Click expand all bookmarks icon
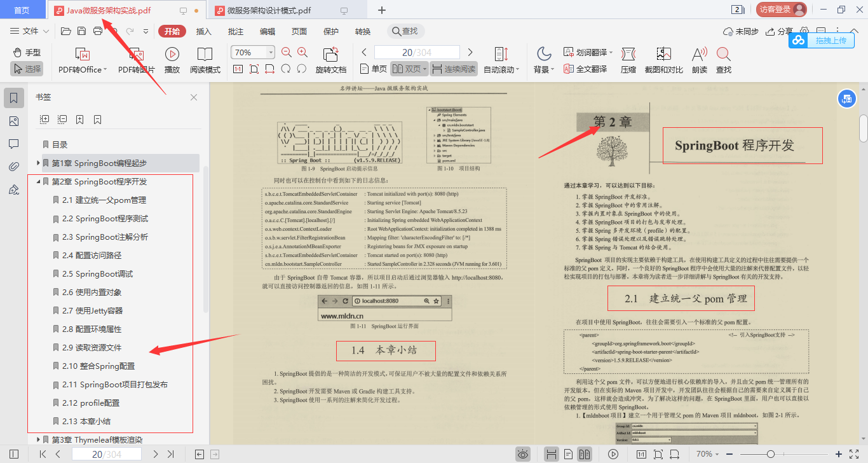Viewport: 868px width, 463px height. [x=44, y=119]
